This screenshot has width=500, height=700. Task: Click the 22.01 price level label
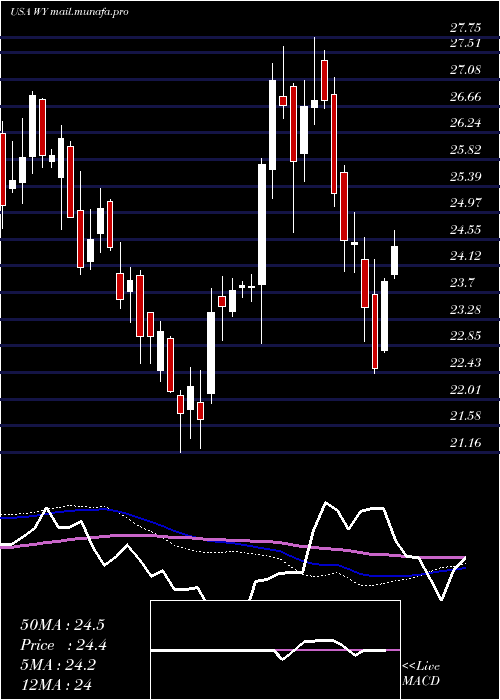(466, 389)
